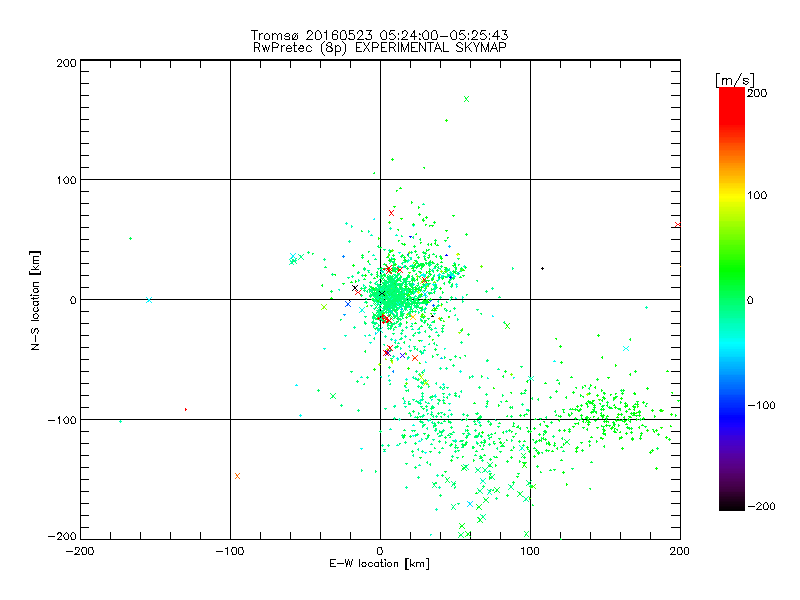Click the 'E-W location [km]' axis label

pyautogui.click(x=379, y=563)
